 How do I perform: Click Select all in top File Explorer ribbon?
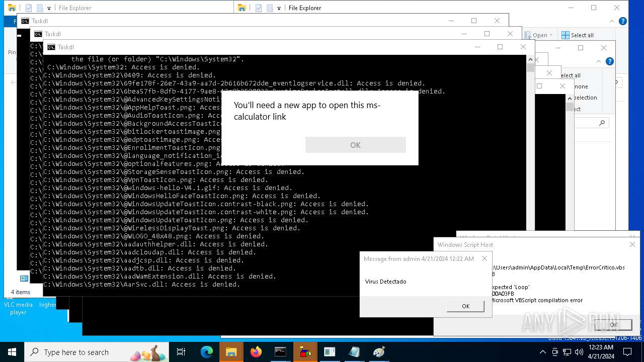(x=578, y=35)
